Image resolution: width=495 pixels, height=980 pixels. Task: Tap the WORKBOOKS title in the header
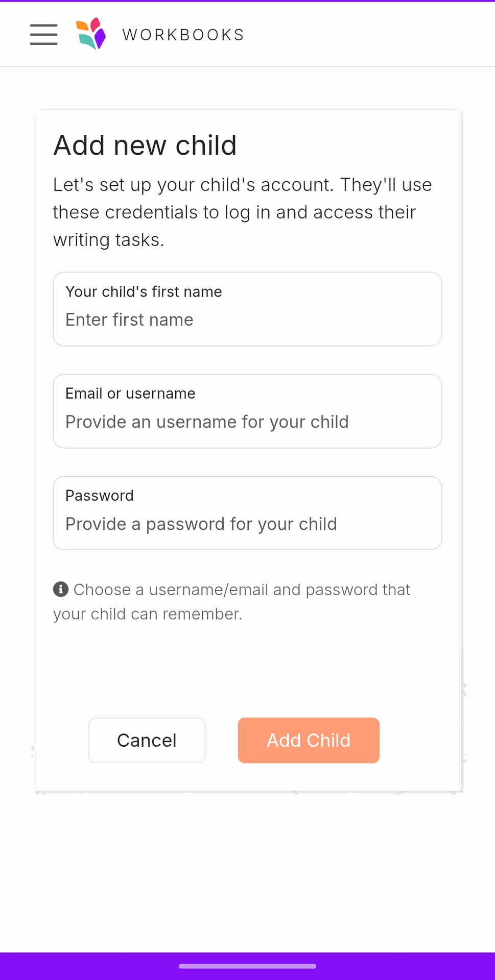tap(183, 35)
